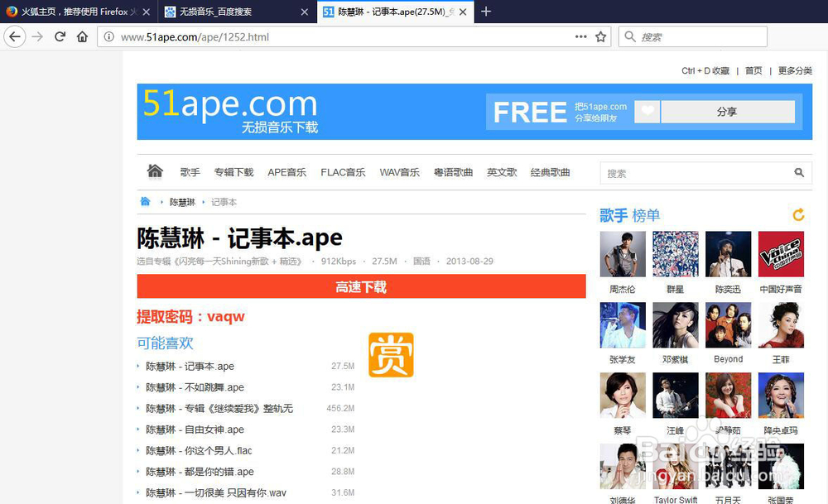
Task: Open FLAC音乐 navigation item
Action: (343, 172)
